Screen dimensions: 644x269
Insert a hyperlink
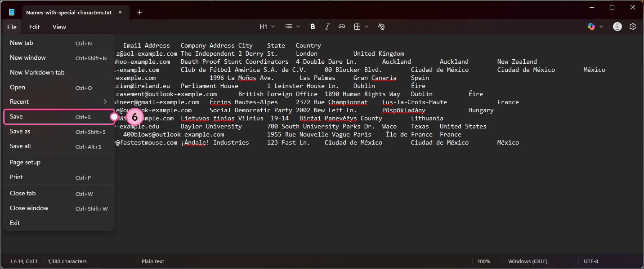pos(341,26)
